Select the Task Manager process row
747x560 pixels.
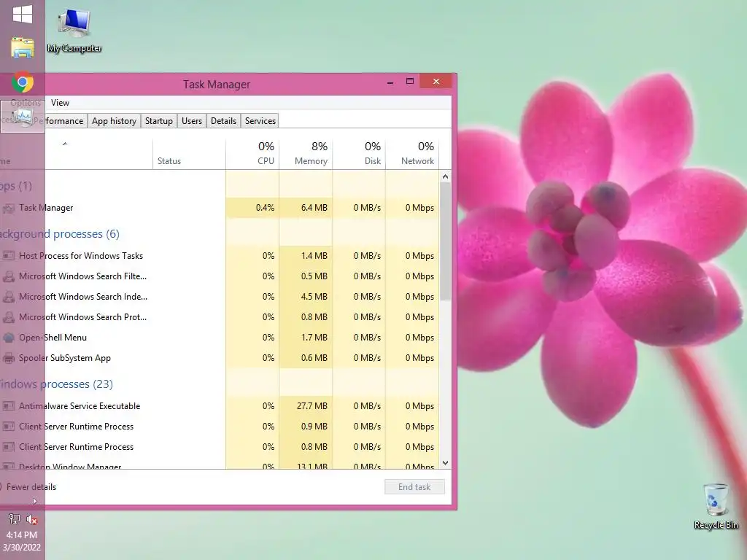coord(219,208)
